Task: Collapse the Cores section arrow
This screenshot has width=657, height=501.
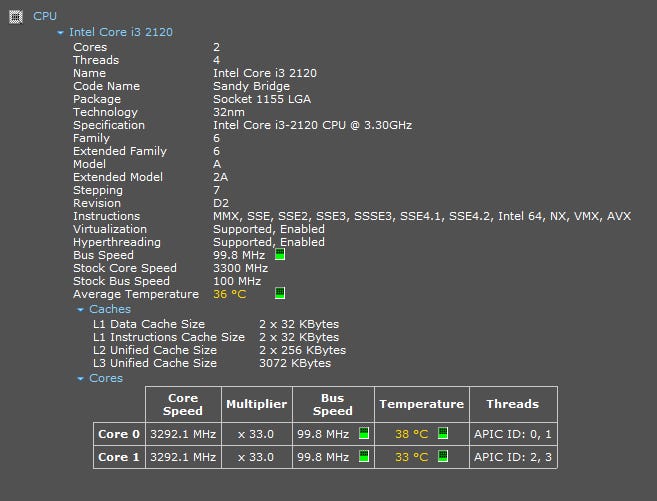Action: [80, 379]
